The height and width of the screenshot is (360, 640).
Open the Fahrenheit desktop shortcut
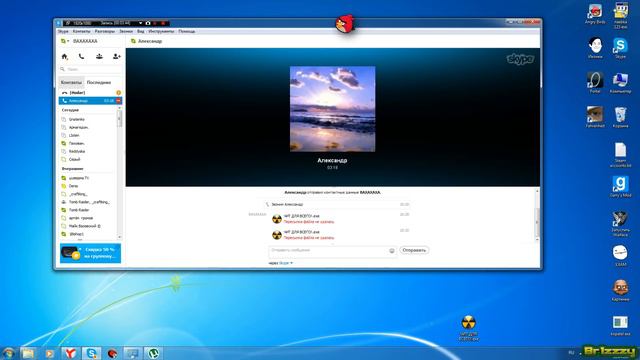(595, 117)
